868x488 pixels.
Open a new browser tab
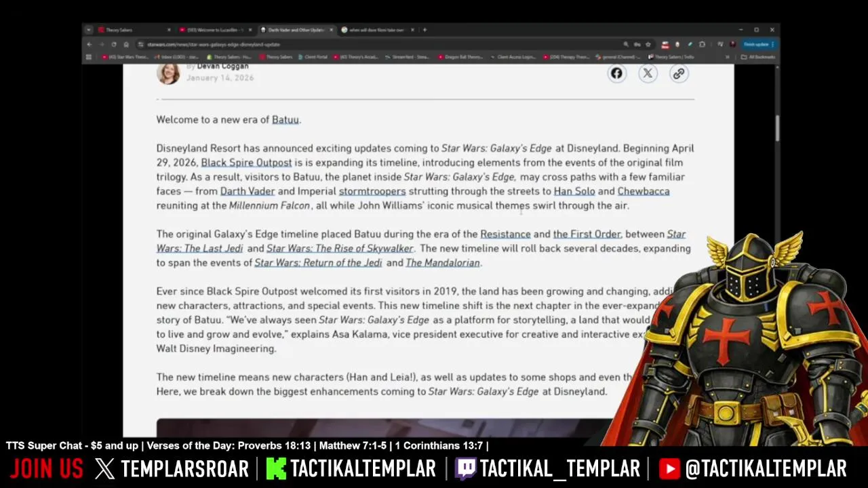point(425,30)
